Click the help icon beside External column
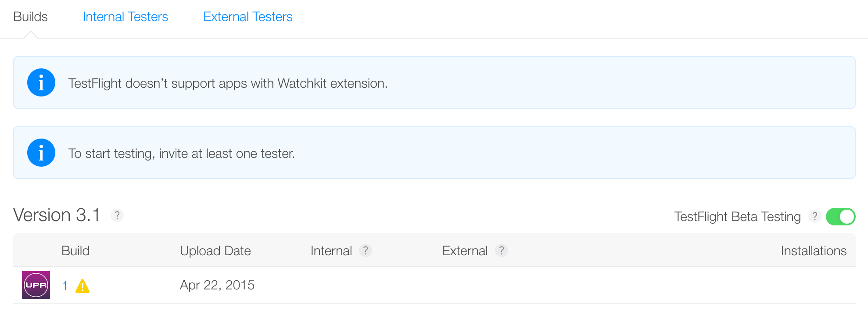The image size is (868, 321). [501, 250]
